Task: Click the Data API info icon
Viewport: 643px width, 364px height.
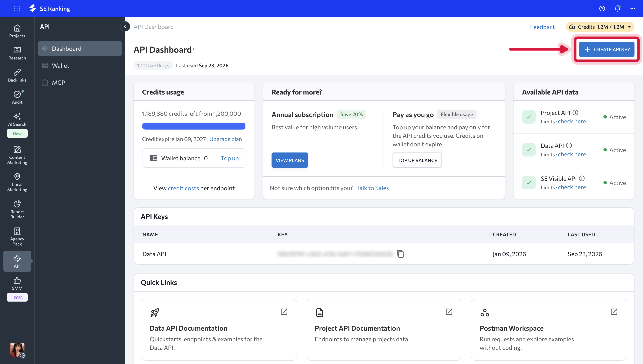Action: pyautogui.click(x=569, y=145)
